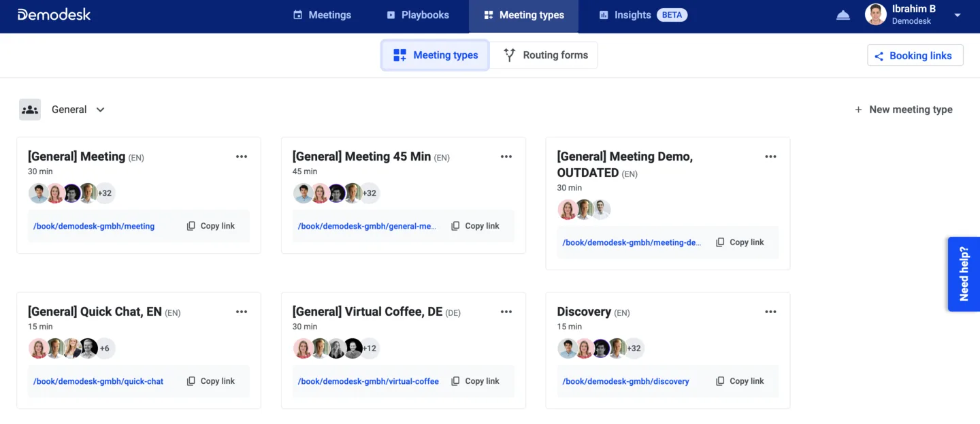The width and height of the screenshot is (980, 424).
Task: Open the /book/demodesk-gmbh/quick-chat link
Action: click(99, 382)
